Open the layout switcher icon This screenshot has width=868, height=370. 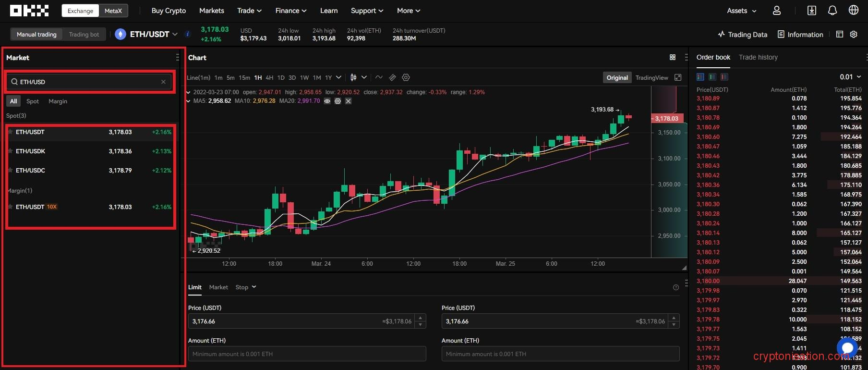[x=840, y=34]
